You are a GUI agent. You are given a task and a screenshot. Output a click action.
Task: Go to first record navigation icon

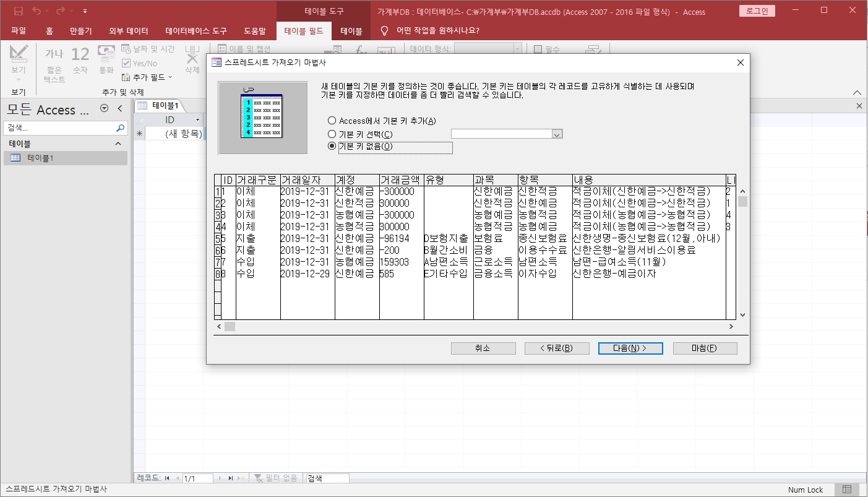click(x=167, y=478)
